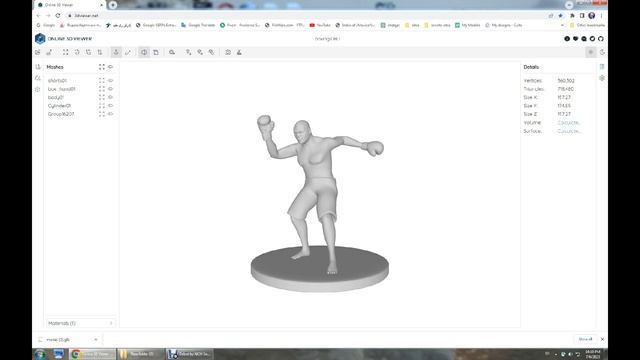The height and width of the screenshot is (360, 640).
Task: Hide the Group16207 mesh
Action: tap(111, 114)
